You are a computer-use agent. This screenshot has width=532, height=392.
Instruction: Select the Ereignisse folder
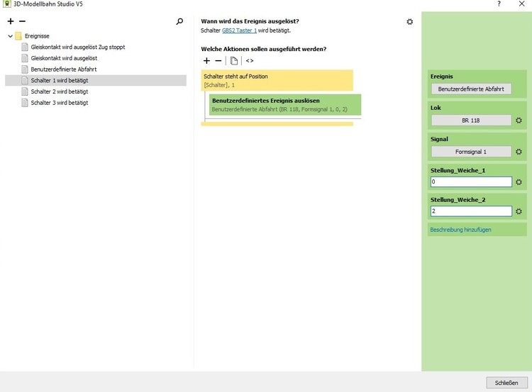point(33,36)
